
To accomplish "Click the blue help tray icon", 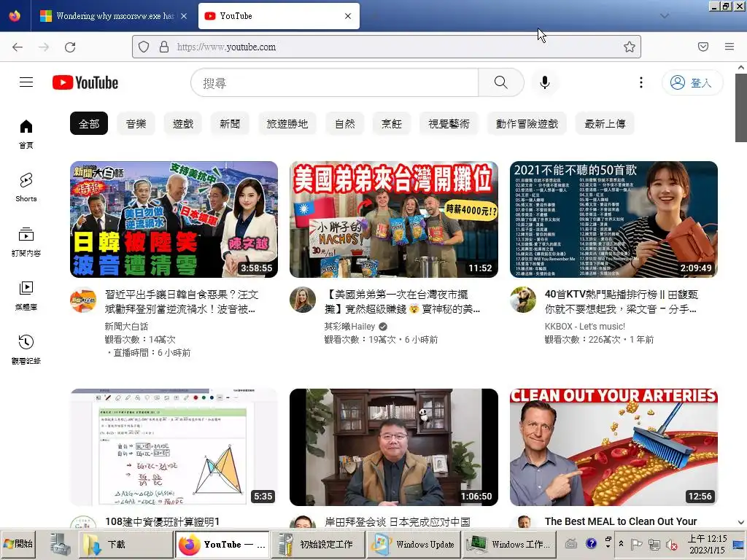I will pyautogui.click(x=591, y=543).
